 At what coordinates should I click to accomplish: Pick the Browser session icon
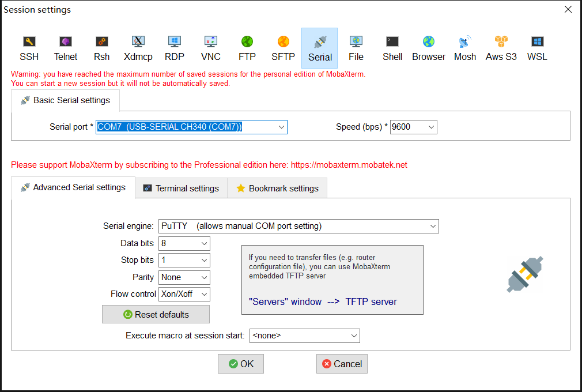click(429, 48)
